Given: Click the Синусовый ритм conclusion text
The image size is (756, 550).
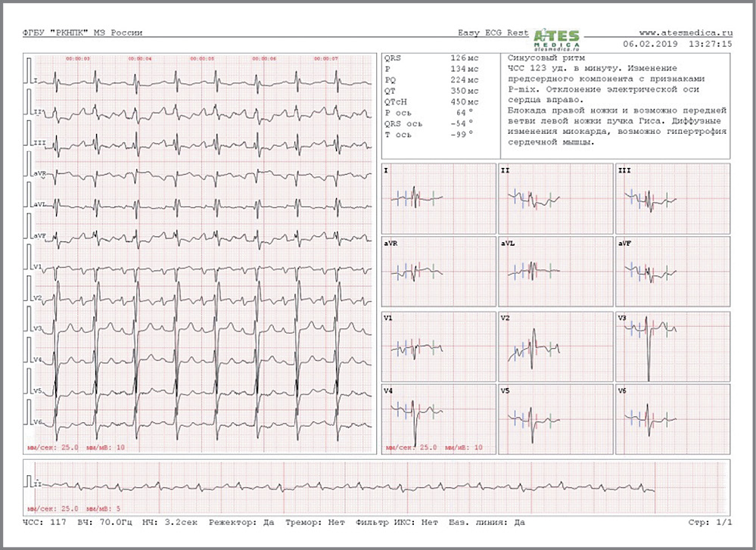Looking at the screenshot, I should pyautogui.click(x=537, y=57).
